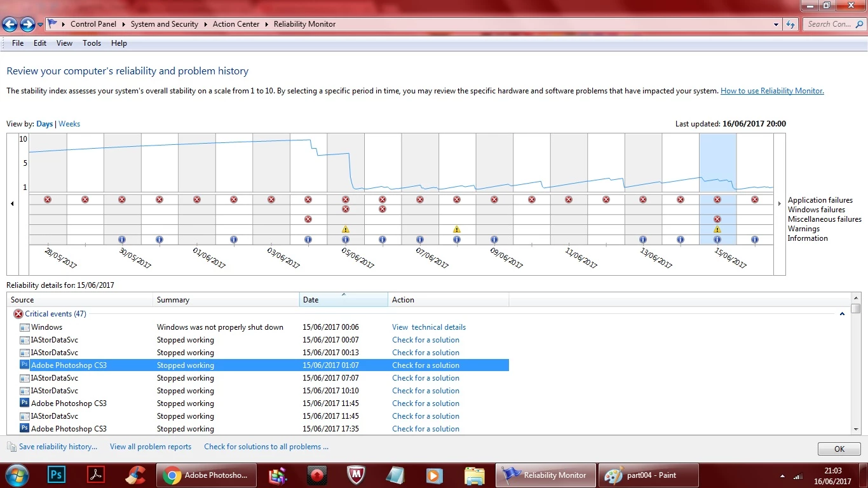Screen dimensions: 868x488
Task: Click the miscellaneous failure icon on 04/06/2017
Action: click(308, 219)
